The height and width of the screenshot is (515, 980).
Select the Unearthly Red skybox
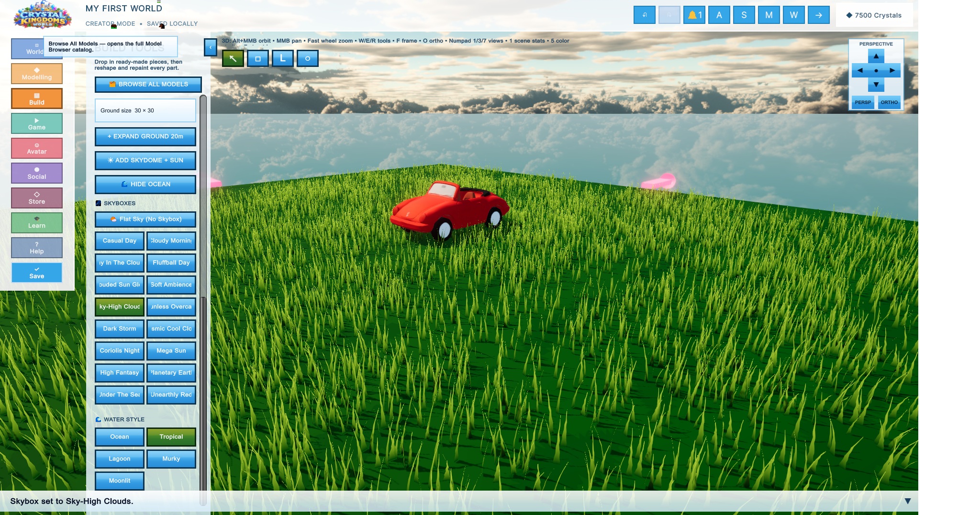tap(171, 394)
